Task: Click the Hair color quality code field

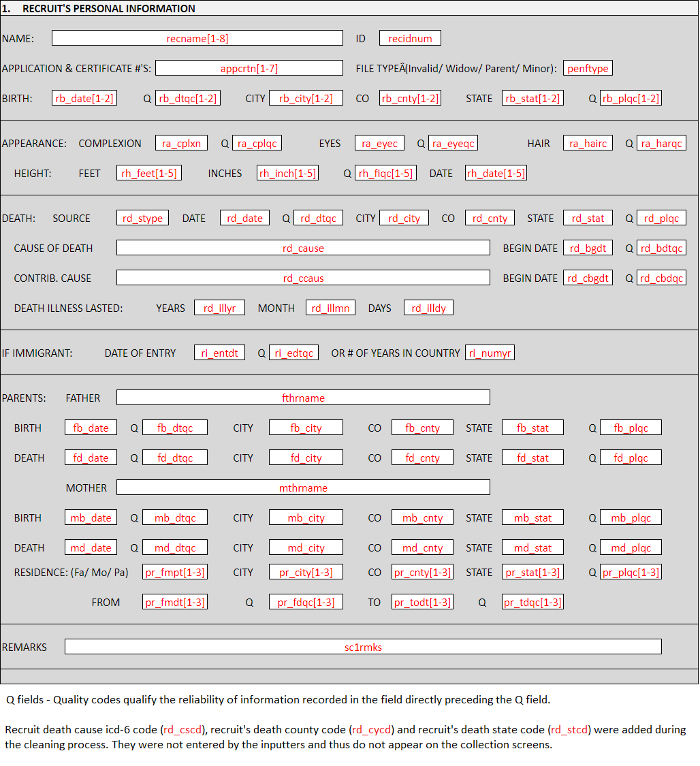Action: [x=661, y=143]
